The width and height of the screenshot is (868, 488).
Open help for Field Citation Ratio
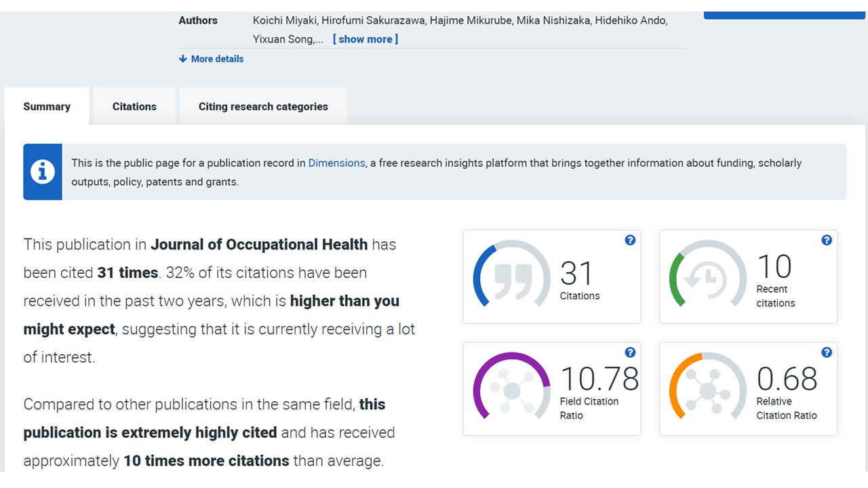630,352
